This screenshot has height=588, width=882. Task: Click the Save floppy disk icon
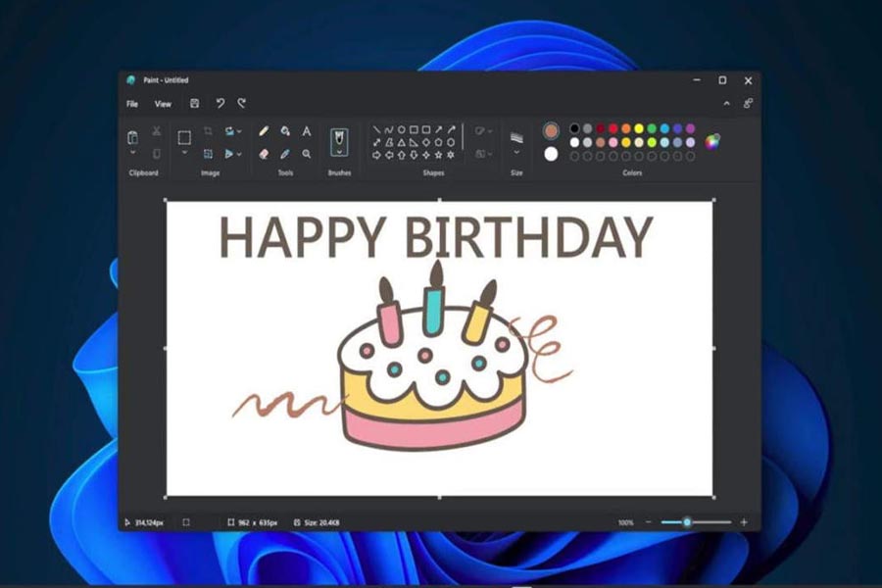pyautogui.click(x=195, y=104)
